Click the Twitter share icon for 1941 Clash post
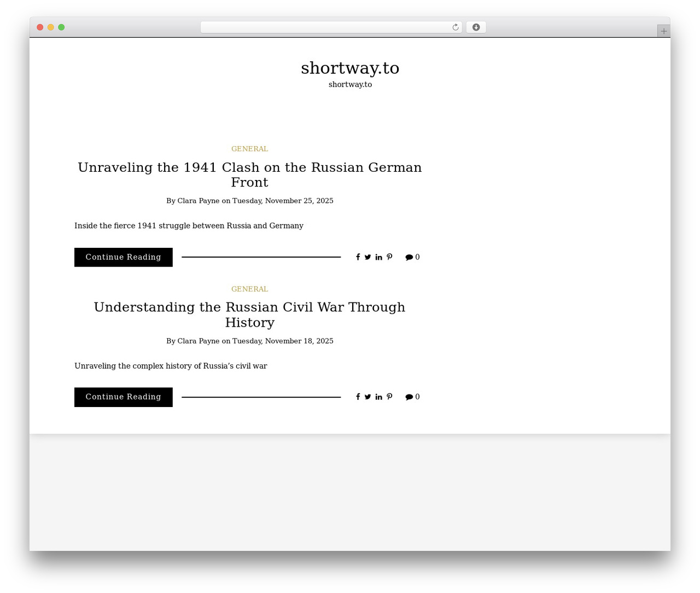Viewport: 700px width, 593px height. (368, 257)
